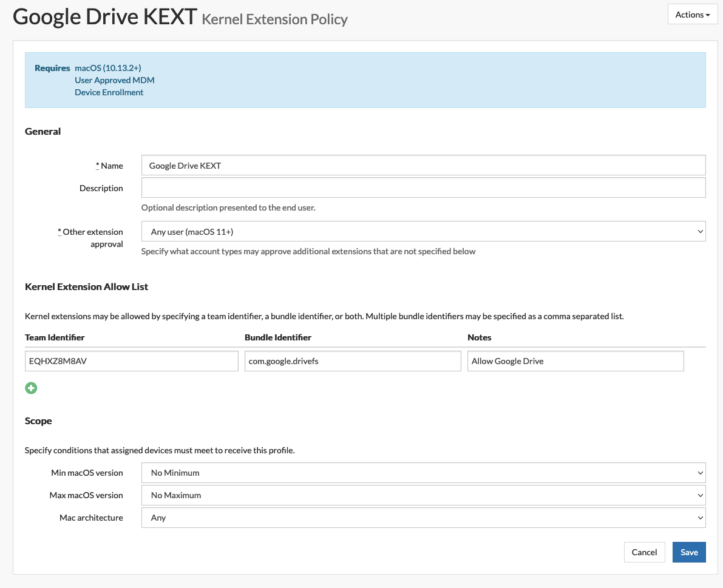Open Other extension approval dropdown
723x588 pixels.
click(x=423, y=231)
